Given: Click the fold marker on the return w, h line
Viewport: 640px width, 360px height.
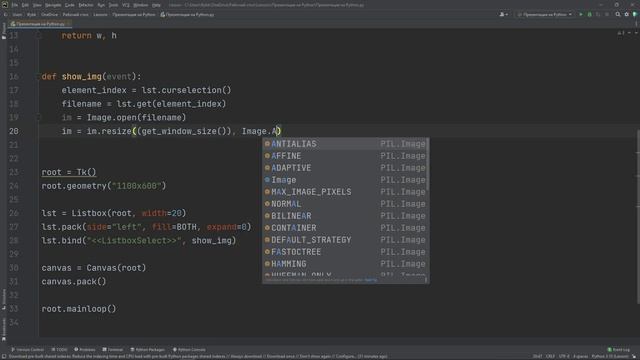Looking at the screenshot, I should [39, 36].
